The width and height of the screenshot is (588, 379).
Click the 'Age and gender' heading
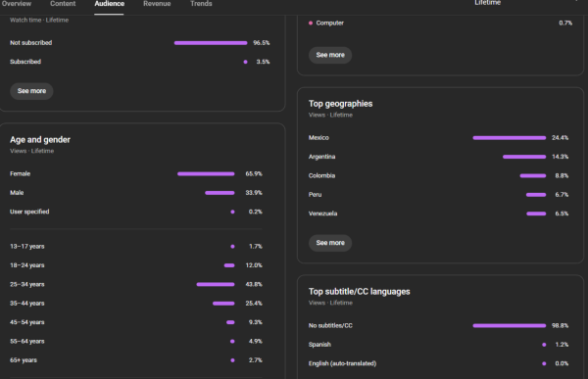point(40,140)
